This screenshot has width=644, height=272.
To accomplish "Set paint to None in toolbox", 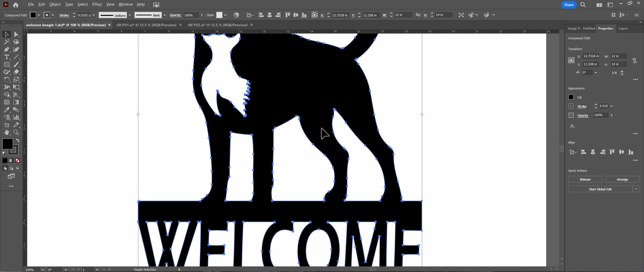I will coord(18,161).
